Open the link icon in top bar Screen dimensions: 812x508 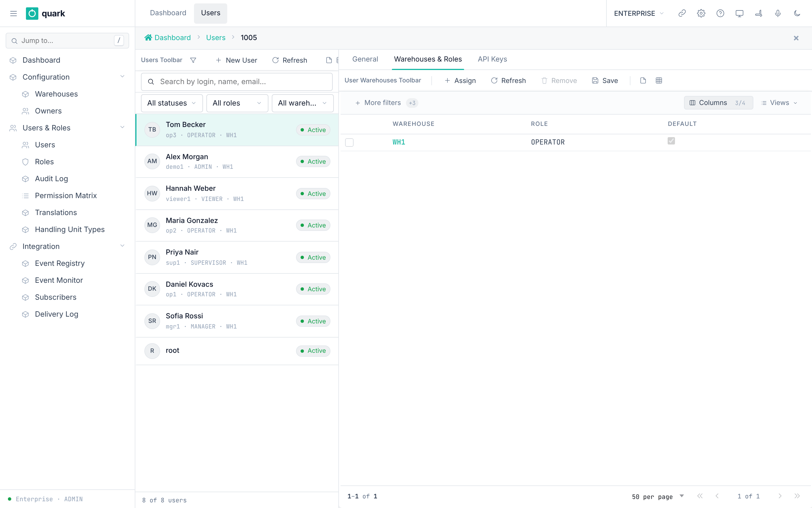click(x=682, y=14)
